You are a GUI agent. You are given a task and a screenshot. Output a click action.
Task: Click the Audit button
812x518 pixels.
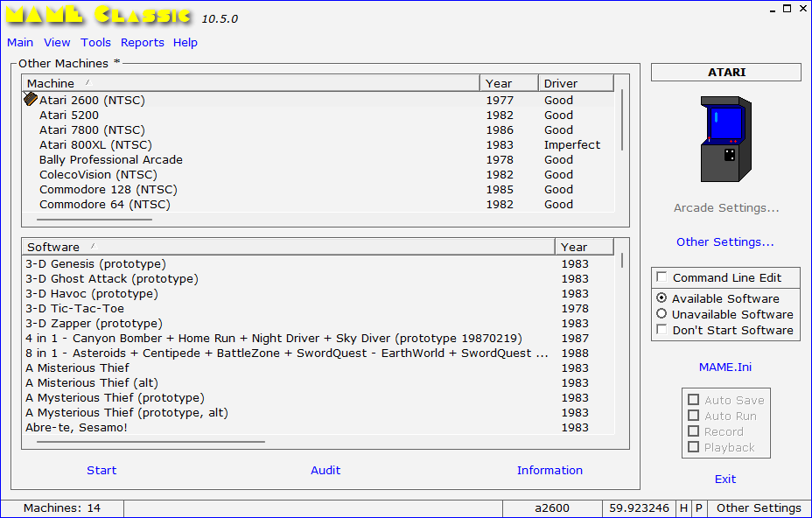[325, 470]
